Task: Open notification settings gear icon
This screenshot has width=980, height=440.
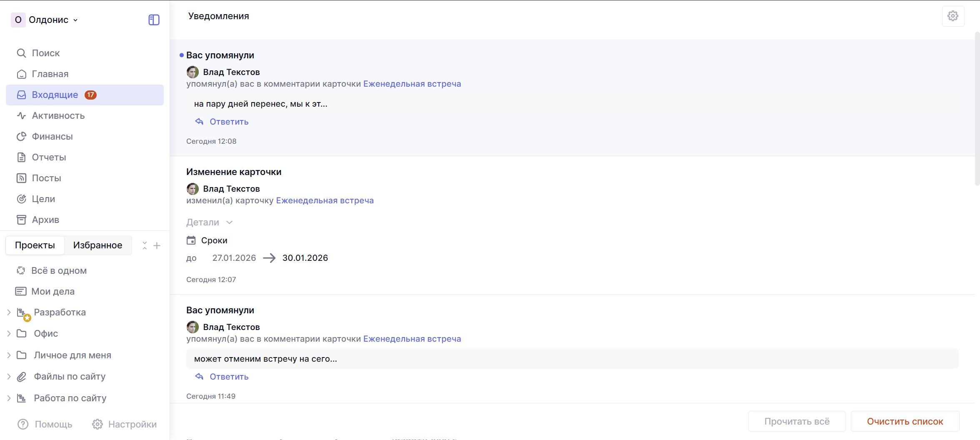Action: (x=952, y=16)
